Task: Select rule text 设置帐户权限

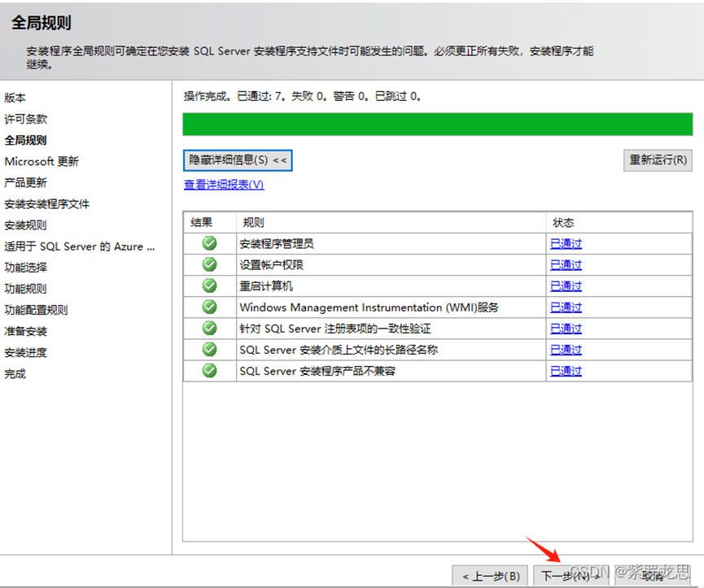Action: pos(271,264)
